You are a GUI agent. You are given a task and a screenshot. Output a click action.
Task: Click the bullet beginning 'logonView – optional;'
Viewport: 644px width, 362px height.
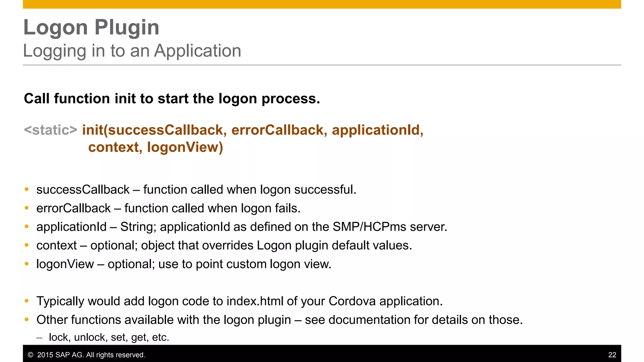coord(184,264)
